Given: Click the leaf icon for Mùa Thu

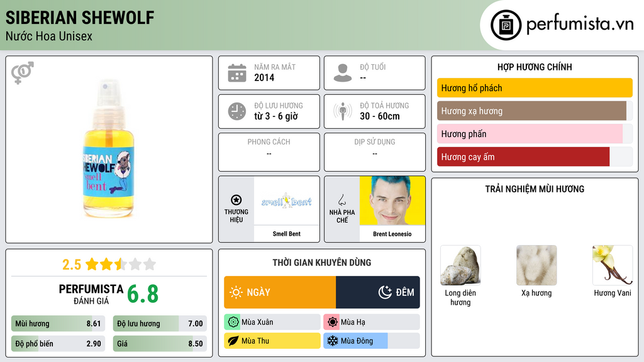Looking at the screenshot, I should coord(233,341).
